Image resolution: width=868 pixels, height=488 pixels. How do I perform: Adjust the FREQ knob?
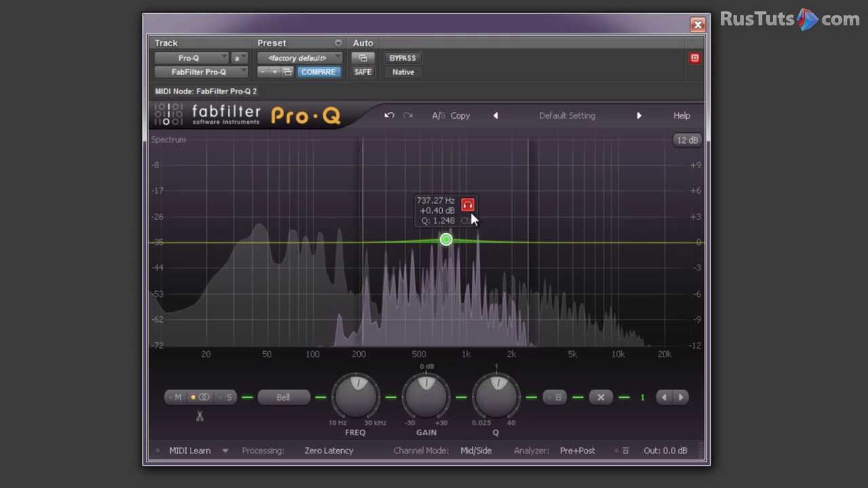click(357, 396)
